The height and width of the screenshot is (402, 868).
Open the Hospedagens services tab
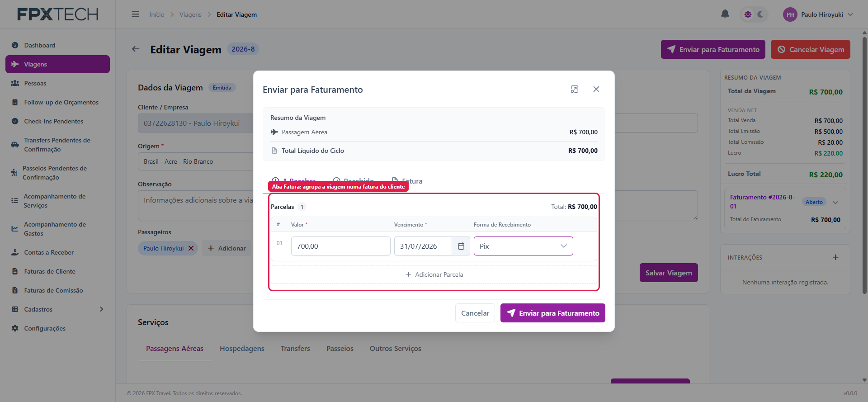point(242,348)
